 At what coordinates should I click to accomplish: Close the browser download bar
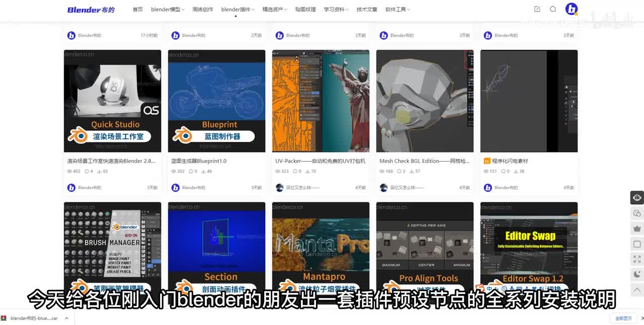[x=642, y=318]
